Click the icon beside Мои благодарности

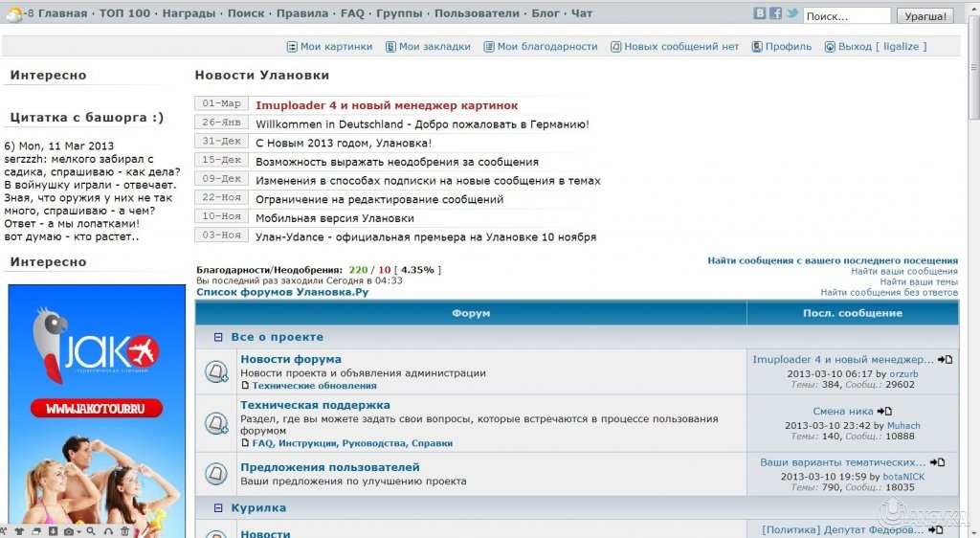tap(489, 47)
